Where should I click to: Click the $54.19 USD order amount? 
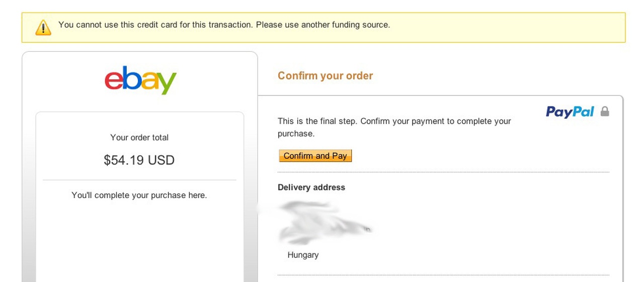(x=139, y=160)
